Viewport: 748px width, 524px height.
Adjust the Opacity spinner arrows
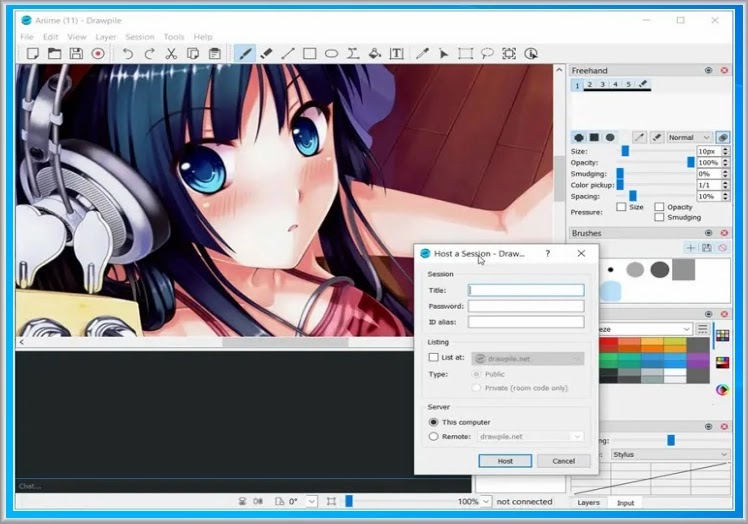click(726, 162)
